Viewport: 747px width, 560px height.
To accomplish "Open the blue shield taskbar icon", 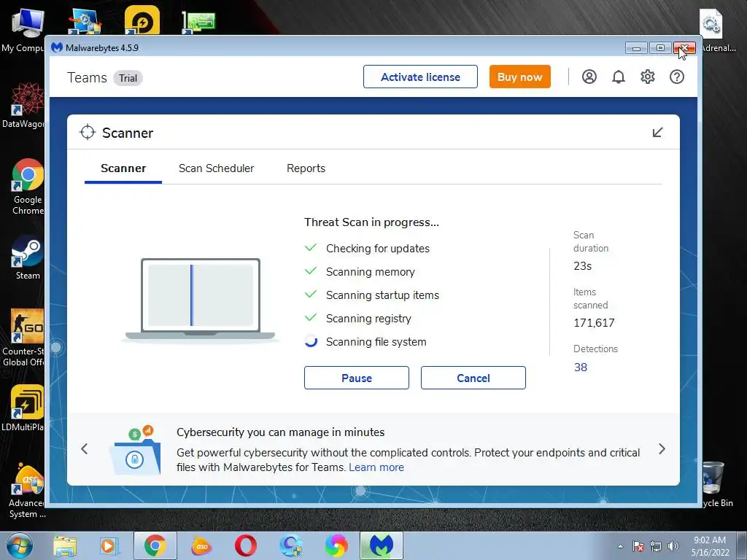I will point(291,545).
